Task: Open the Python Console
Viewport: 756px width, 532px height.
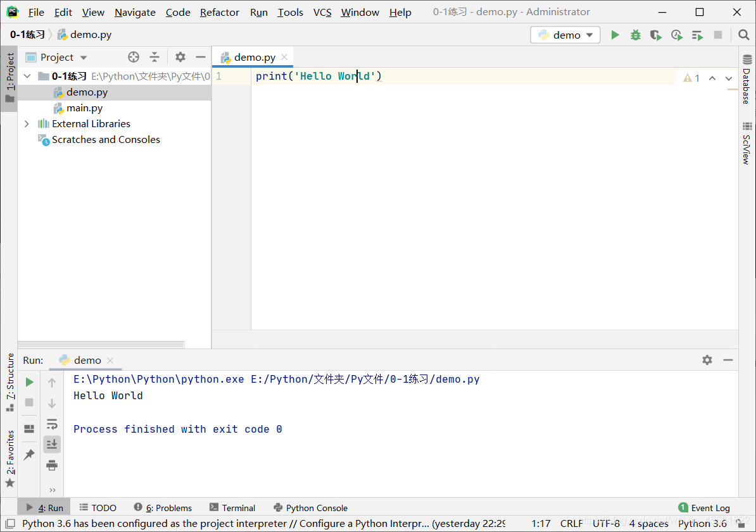Action: pos(310,508)
